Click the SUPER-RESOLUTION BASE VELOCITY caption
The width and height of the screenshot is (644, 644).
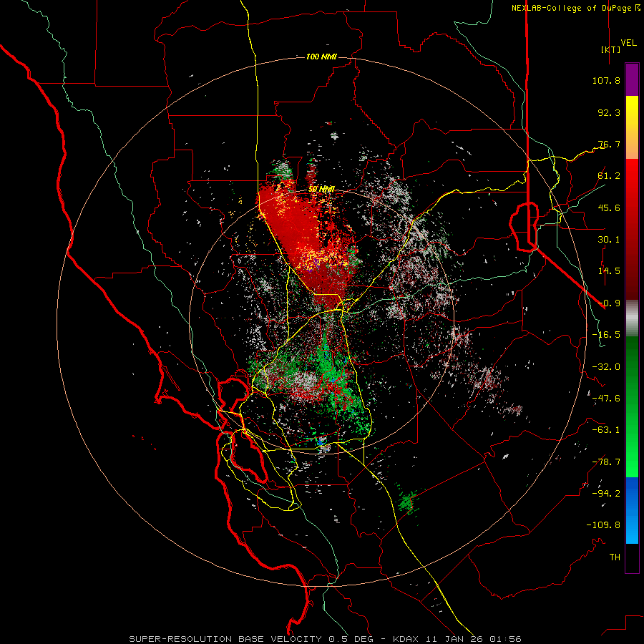225,639
